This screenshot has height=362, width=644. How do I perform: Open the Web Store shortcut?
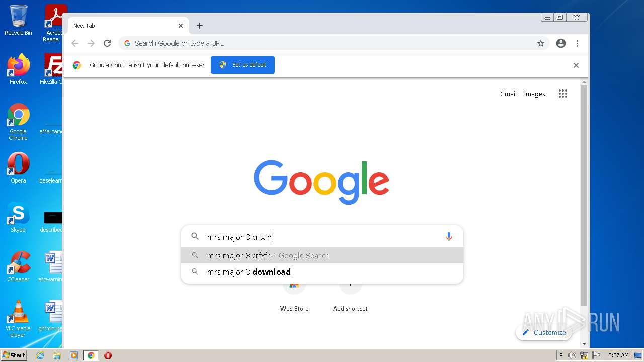pos(294,298)
